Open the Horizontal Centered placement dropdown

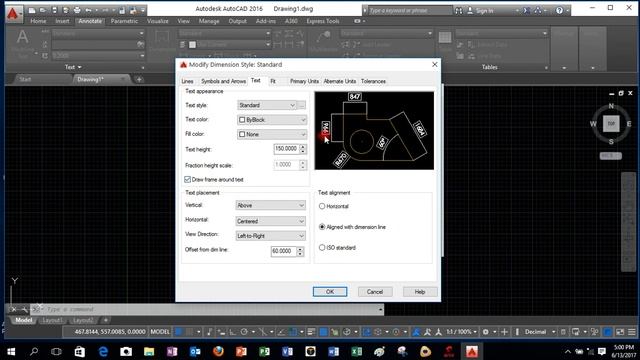point(271,221)
